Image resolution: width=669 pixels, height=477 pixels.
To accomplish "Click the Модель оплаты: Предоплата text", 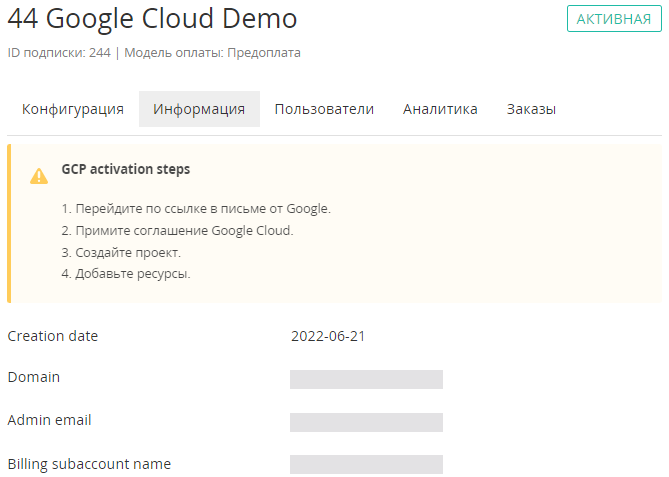I will tap(212, 53).
